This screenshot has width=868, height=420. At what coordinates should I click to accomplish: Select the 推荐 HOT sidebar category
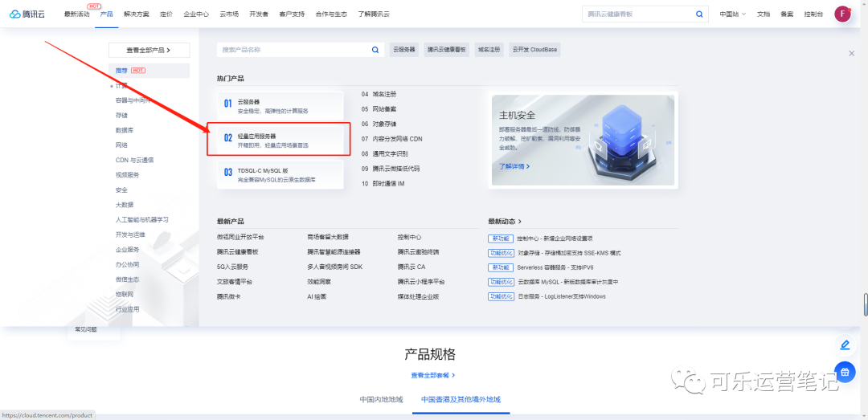[149, 71]
